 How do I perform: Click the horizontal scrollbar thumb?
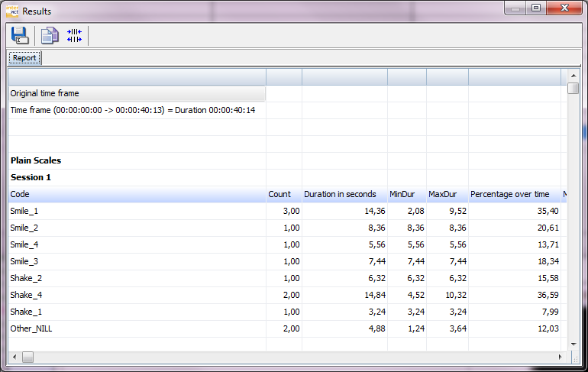(27, 357)
